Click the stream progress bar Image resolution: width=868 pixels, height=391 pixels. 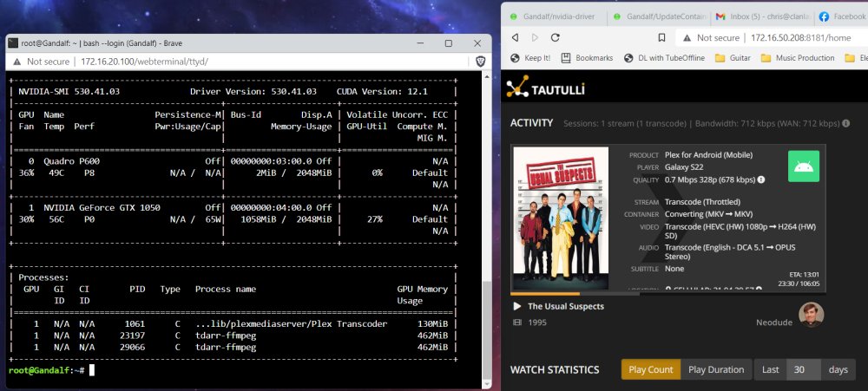(668, 294)
